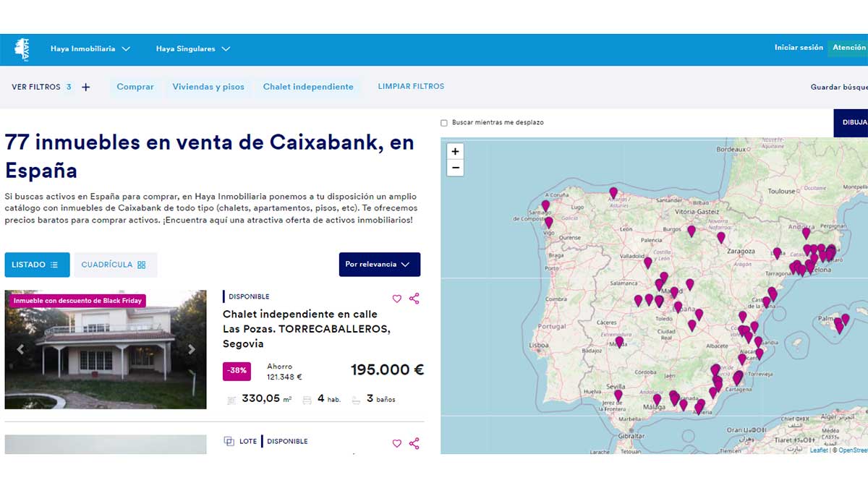Switch to Listado list view
868x488 pixels.
(37, 265)
